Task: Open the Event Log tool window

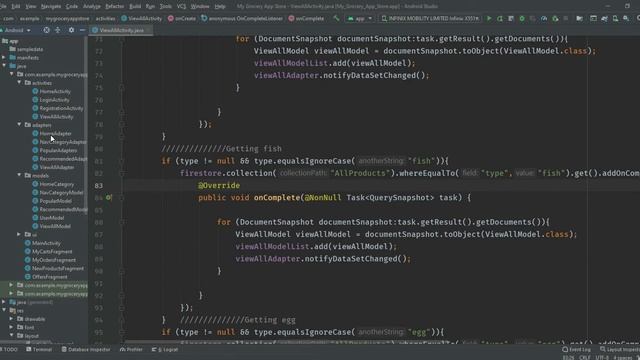Action: point(576,350)
